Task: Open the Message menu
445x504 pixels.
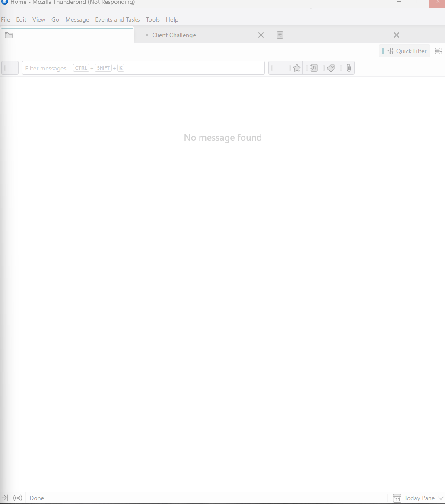Action: [77, 19]
